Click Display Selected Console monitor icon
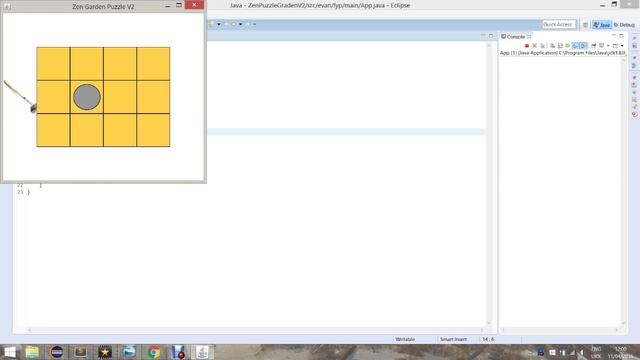This screenshot has height=360, width=640. point(601,46)
